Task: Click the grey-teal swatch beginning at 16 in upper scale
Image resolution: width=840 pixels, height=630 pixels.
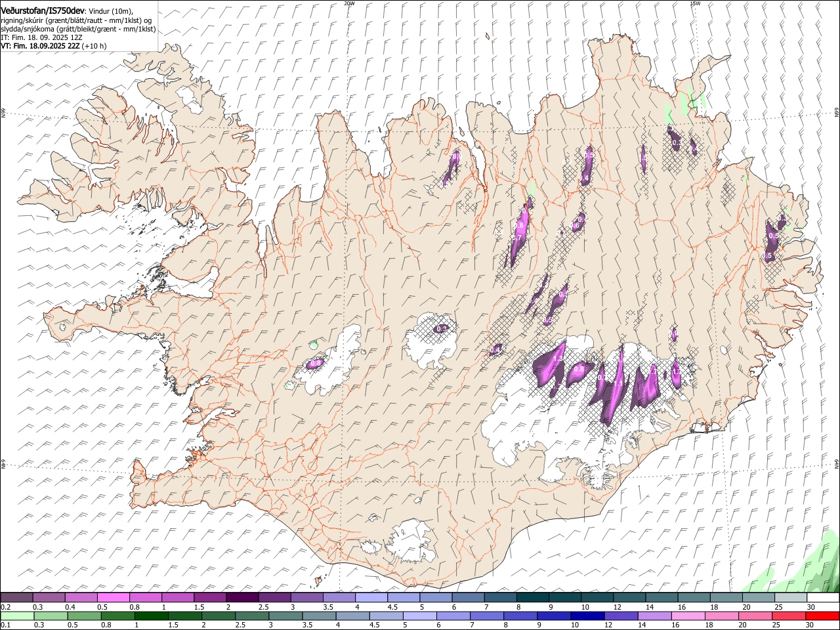Action: pos(694,597)
